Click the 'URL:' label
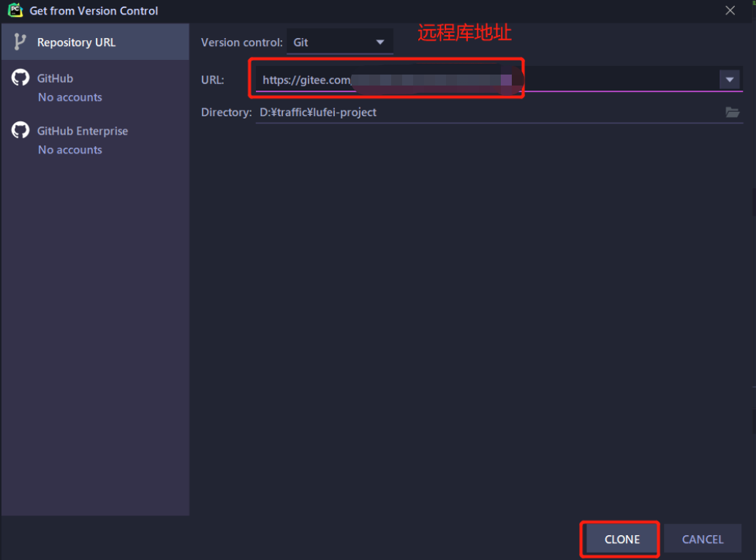 [x=213, y=80]
